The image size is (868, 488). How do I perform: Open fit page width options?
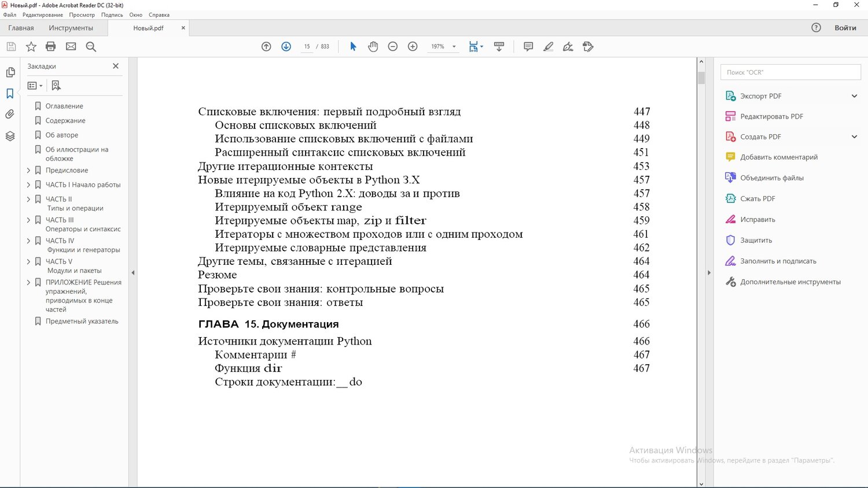(x=476, y=47)
